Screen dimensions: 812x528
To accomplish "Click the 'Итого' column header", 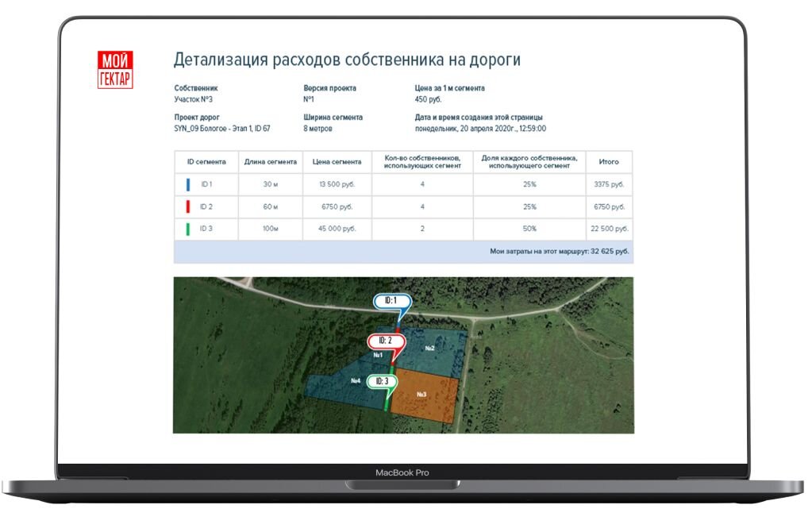I will [x=609, y=162].
